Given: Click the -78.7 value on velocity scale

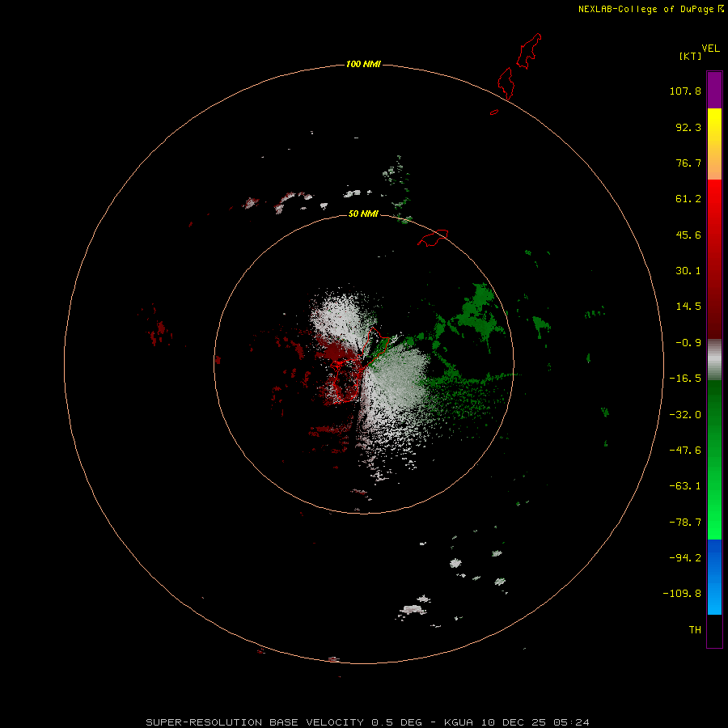Looking at the screenshot, I should click(x=685, y=523).
